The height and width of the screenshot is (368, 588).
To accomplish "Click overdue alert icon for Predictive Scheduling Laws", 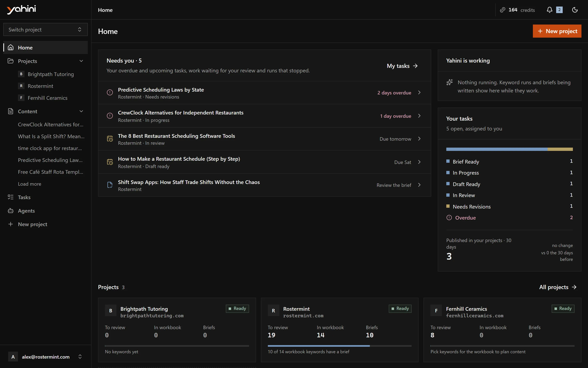I will point(110,92).
